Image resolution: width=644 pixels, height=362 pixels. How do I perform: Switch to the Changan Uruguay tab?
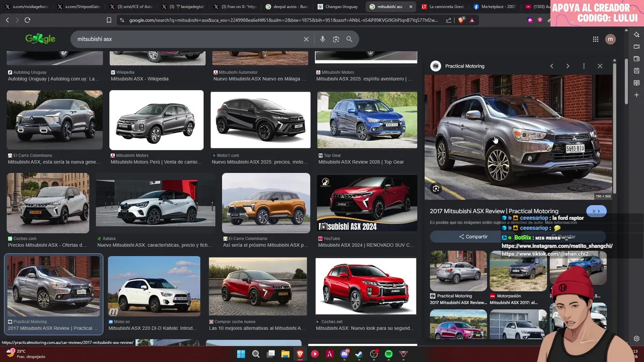338,7
